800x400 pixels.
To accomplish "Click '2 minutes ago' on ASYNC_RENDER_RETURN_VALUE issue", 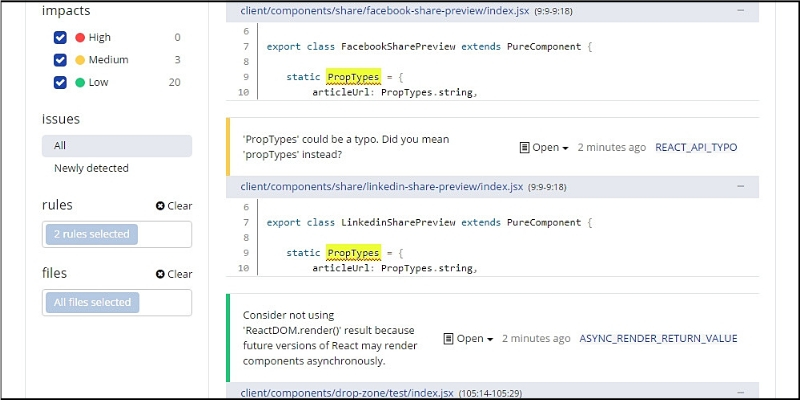I will pyautogui.click(x=536, y=339).
